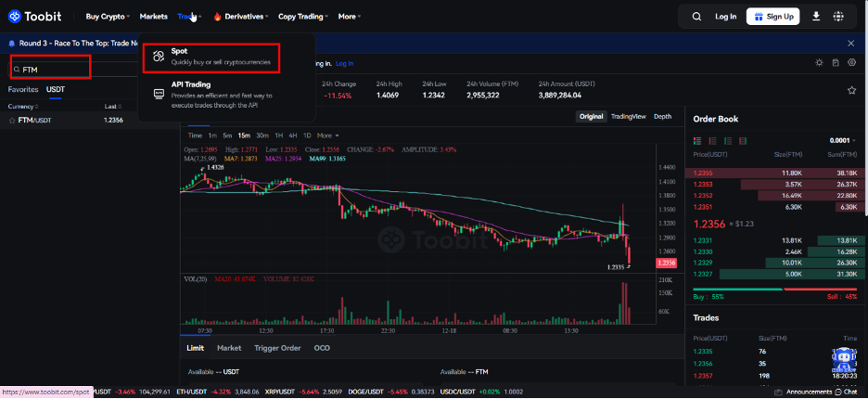Image resolution: width=868 pixels, height=399 pixels.
Task: Select the Time chart option
Action: coord(195,135)
